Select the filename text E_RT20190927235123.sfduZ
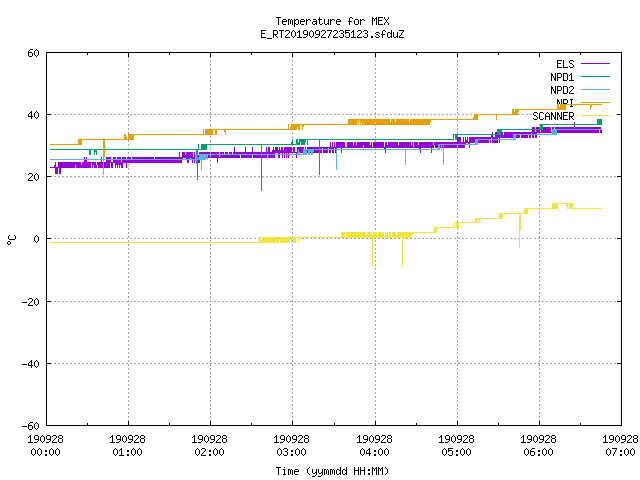The width and height of the screenshot is (640, 480). tap(332, 34)
